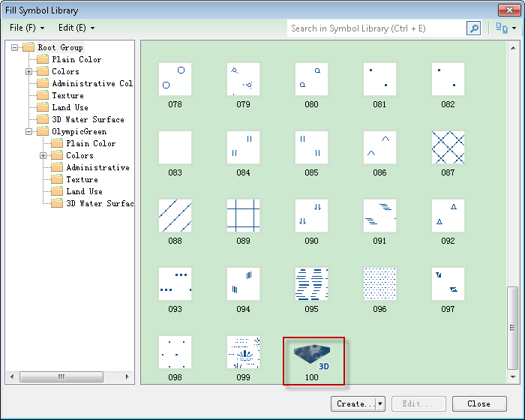Viewport: 525px width, 420px height.
Task: Pick the grid pattern symbol 089
Action: (243, 216)
